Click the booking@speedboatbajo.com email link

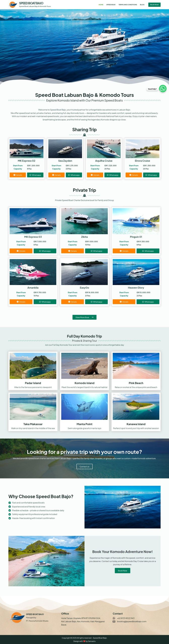click(x=132, y=621)
